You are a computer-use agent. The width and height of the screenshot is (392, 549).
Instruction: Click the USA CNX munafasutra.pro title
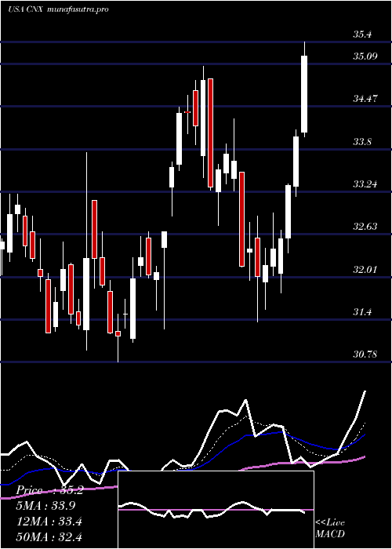point(58,9)
